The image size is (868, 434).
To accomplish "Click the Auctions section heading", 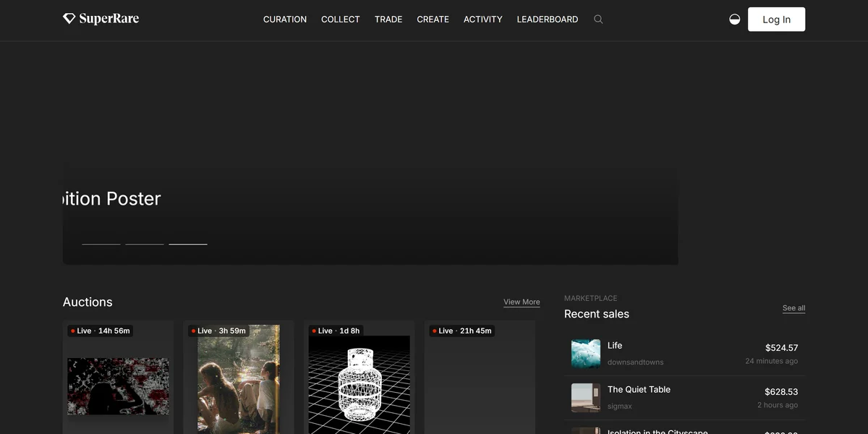I will pos(88,302).
